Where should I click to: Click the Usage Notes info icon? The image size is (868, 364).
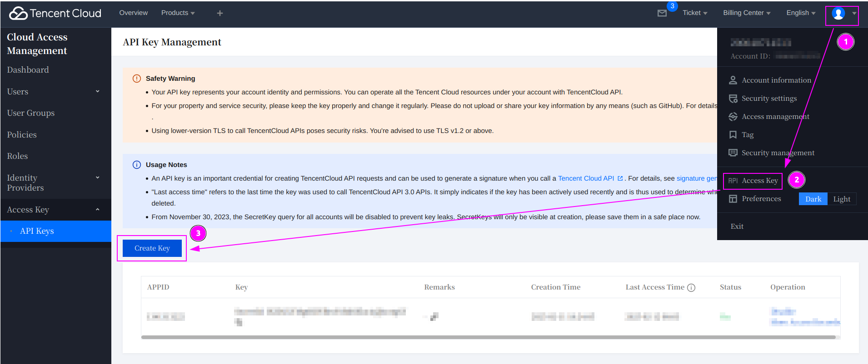pos(137,165)
